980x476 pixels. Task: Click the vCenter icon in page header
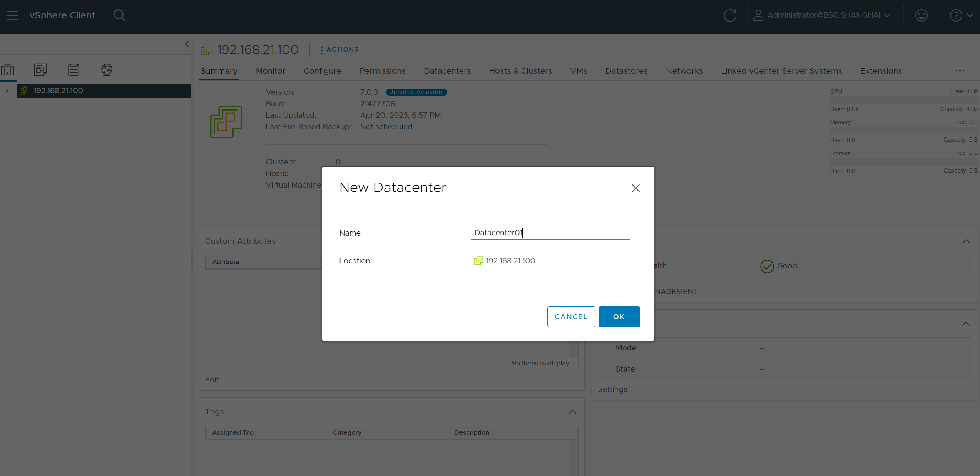[x=206, y=50]
